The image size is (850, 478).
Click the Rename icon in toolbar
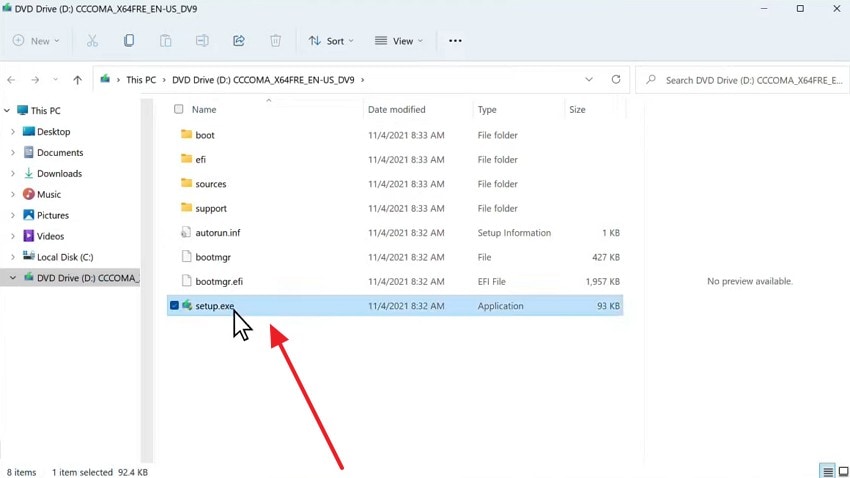[202, 41]
